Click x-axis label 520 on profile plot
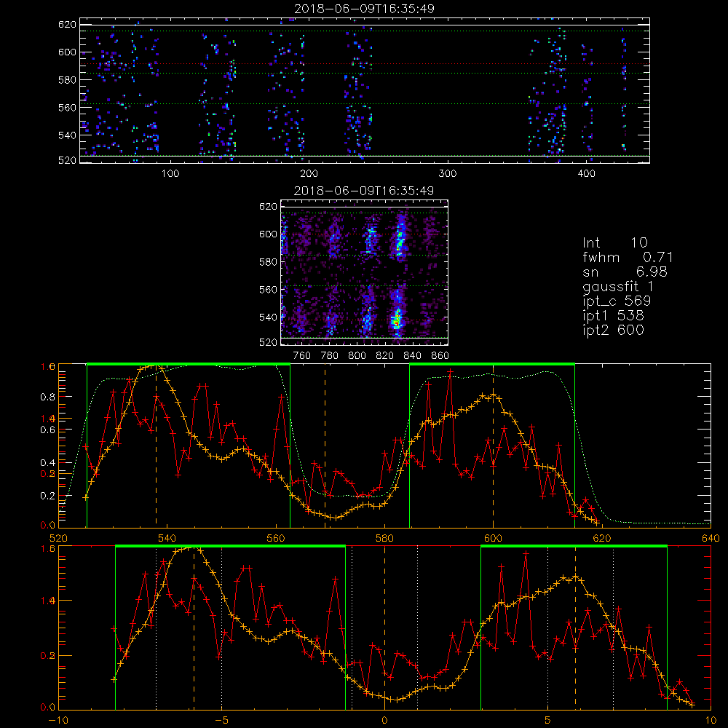 coord(58,539)
